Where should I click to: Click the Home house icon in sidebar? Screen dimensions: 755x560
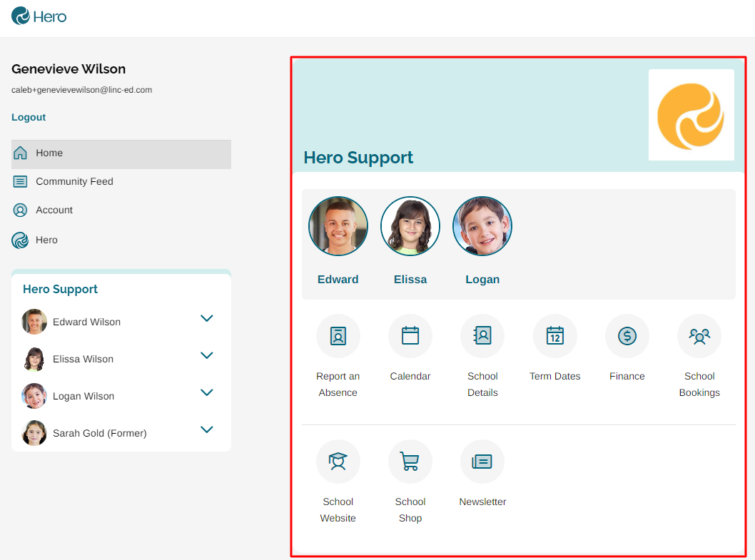pyautogui.click(x=20, y=153)
